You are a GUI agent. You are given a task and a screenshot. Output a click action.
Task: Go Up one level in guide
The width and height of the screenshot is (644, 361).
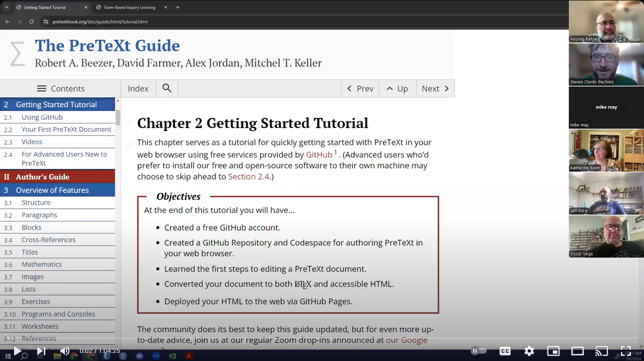[x=397, y=89]
